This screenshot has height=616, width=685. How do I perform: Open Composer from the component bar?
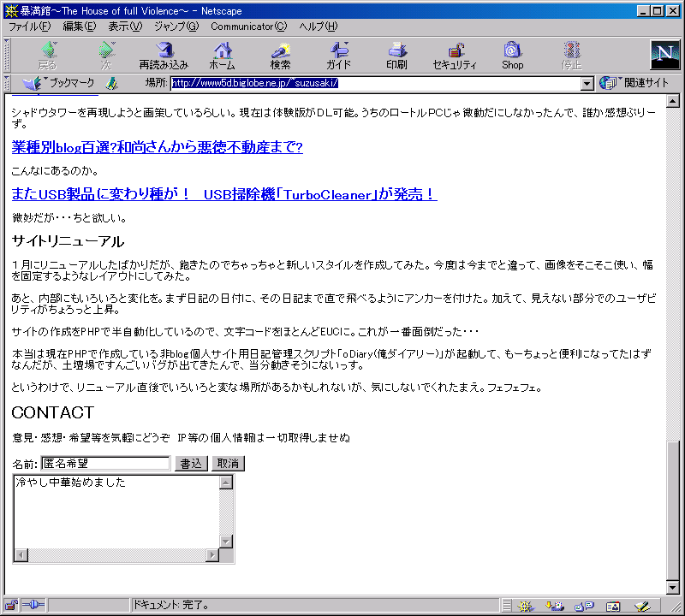pos(643,606)
